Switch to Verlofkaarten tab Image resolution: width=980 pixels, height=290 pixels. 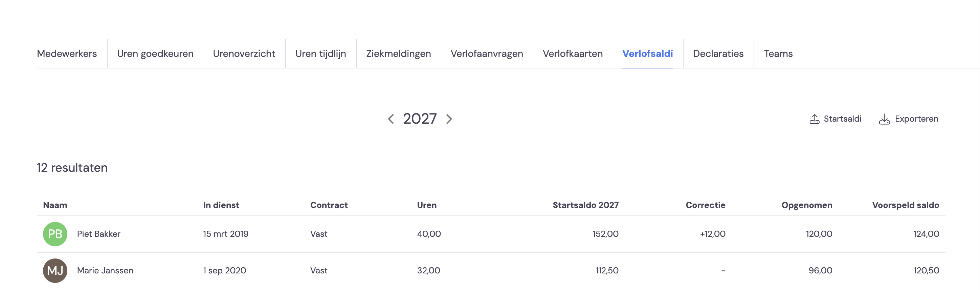(x=573, y=54)
